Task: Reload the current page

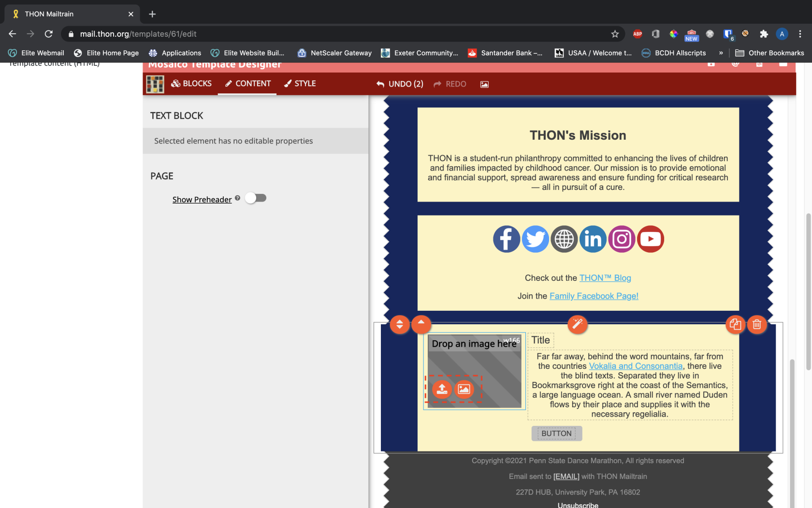Action: point(49,34)
